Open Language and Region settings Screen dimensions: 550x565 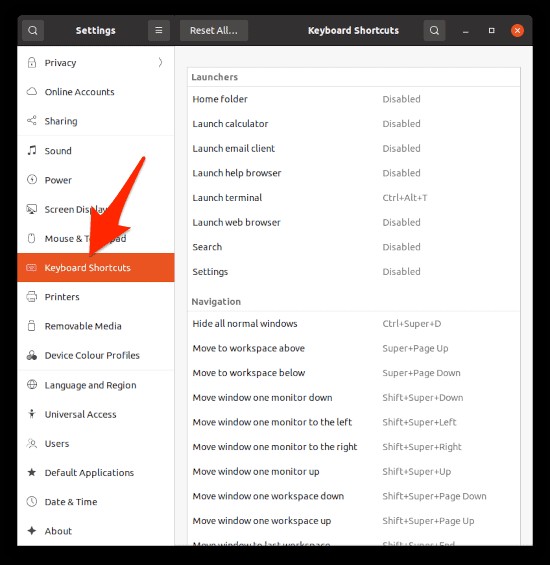coord(96,385)
